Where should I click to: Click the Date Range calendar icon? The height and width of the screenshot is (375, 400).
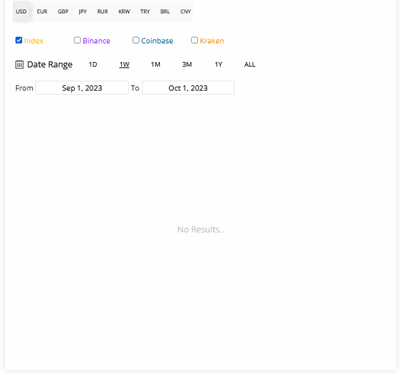[x=19, y=64]
